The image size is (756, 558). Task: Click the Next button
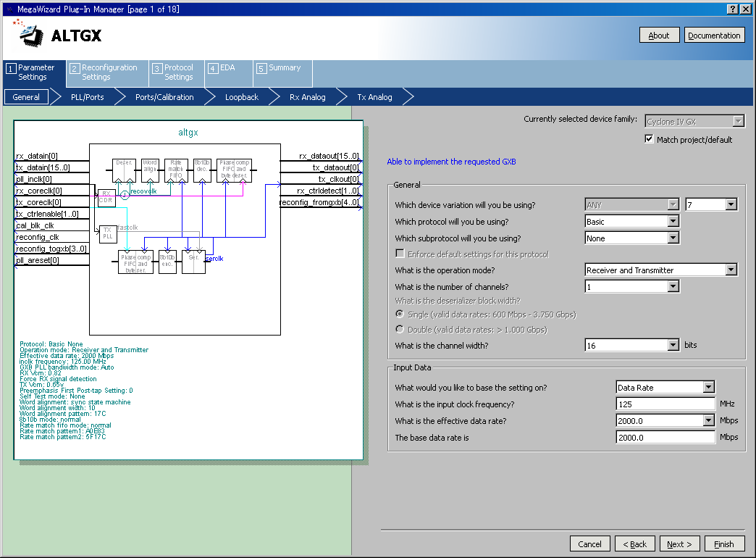point(679,544)
